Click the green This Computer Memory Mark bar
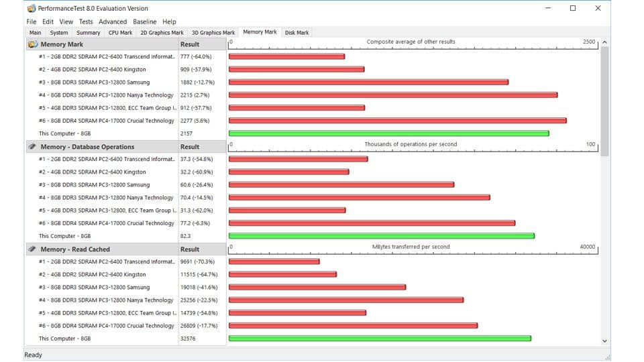 point(388,133)
